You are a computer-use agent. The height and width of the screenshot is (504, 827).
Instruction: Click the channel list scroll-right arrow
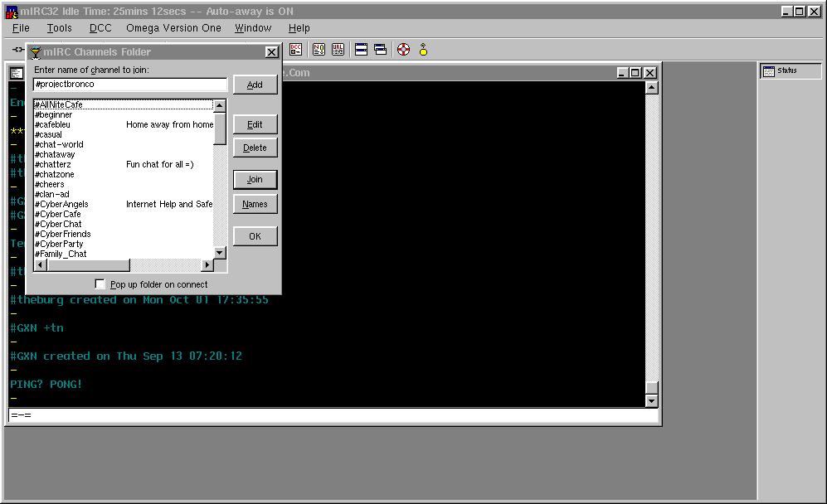tap(207, 264)
